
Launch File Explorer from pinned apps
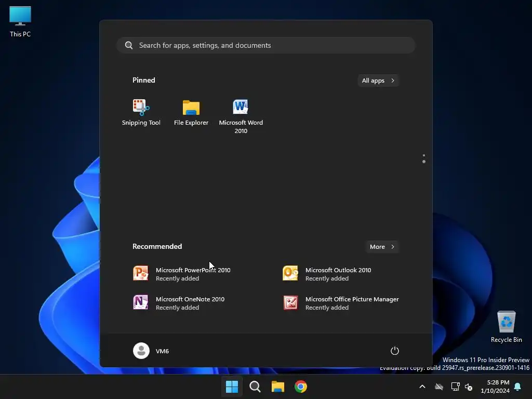pos(191,113)
